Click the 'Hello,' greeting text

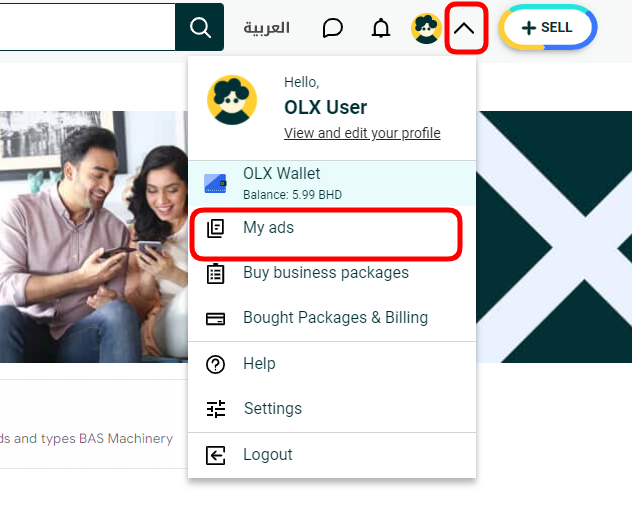coord(301,82)
